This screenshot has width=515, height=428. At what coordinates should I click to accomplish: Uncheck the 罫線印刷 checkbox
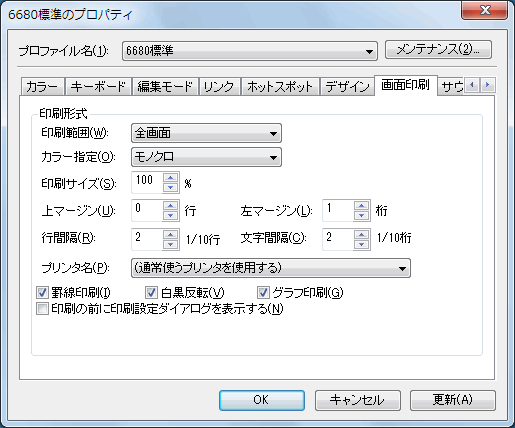point(42,293)
